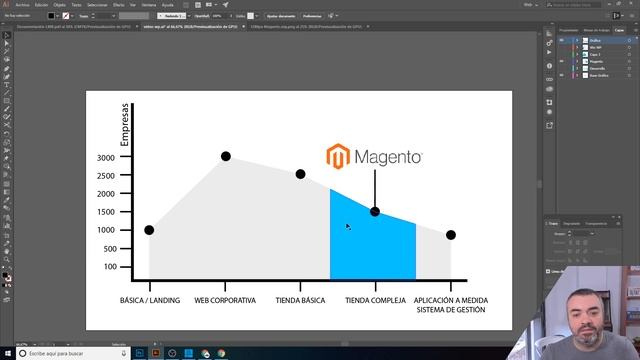
Task: Switch to the Propiedades panel tab
Action: point(569,30)
